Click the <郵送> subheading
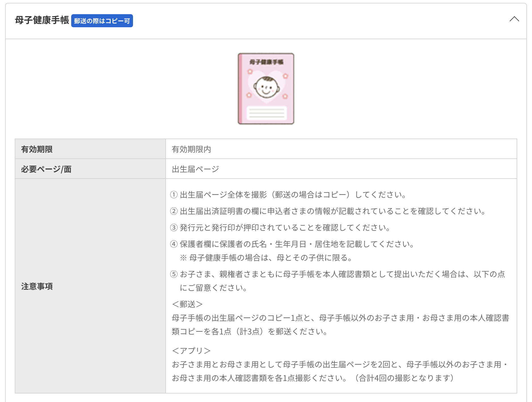 coord(187,304)
